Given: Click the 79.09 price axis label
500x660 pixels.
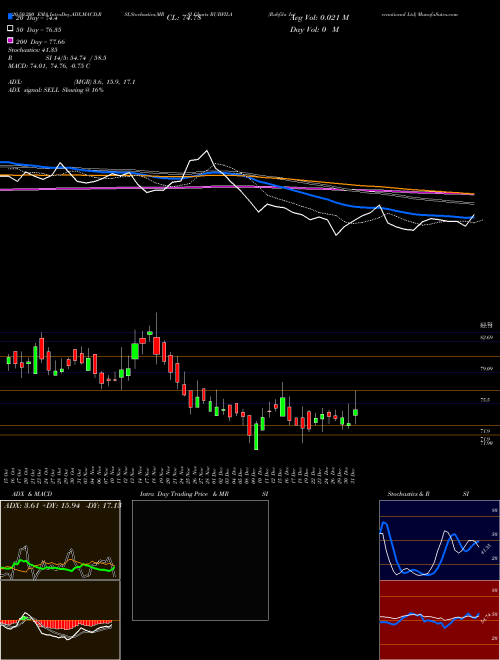Looking at the screenshot, I should point(486,369).
